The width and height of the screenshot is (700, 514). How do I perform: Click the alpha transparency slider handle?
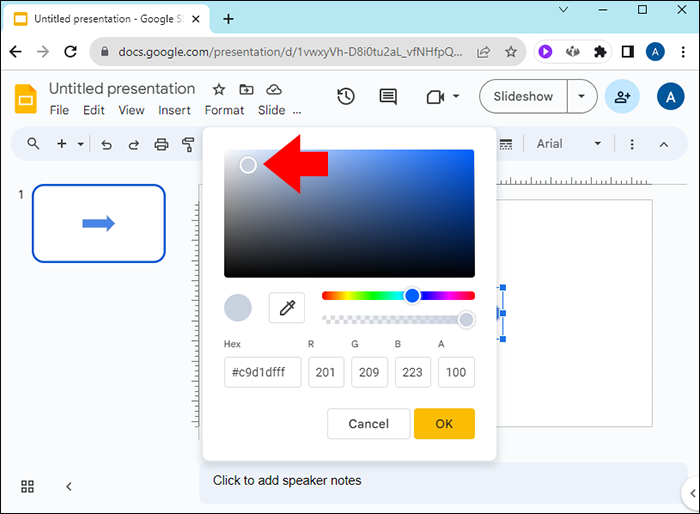click(x=466, y=320)
